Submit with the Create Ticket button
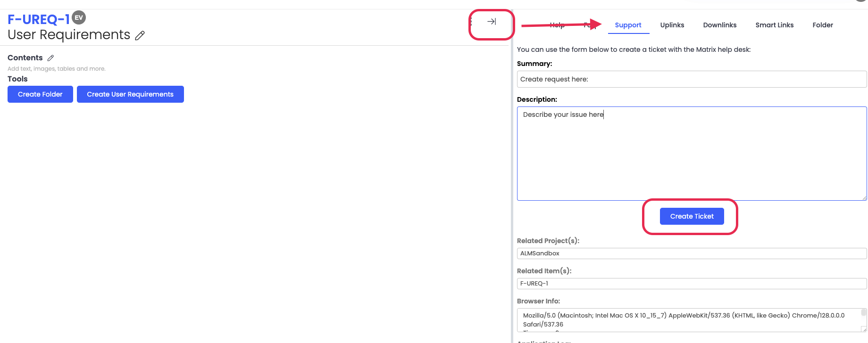Screen dimensions: 868x343 coord(692,216)
